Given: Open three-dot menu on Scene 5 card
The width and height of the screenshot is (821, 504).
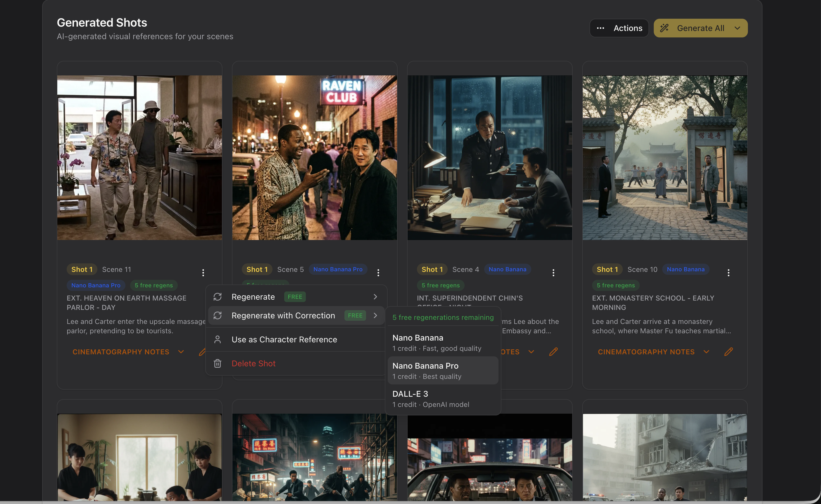Looking at the screenshot, I should tap(378, 273).
